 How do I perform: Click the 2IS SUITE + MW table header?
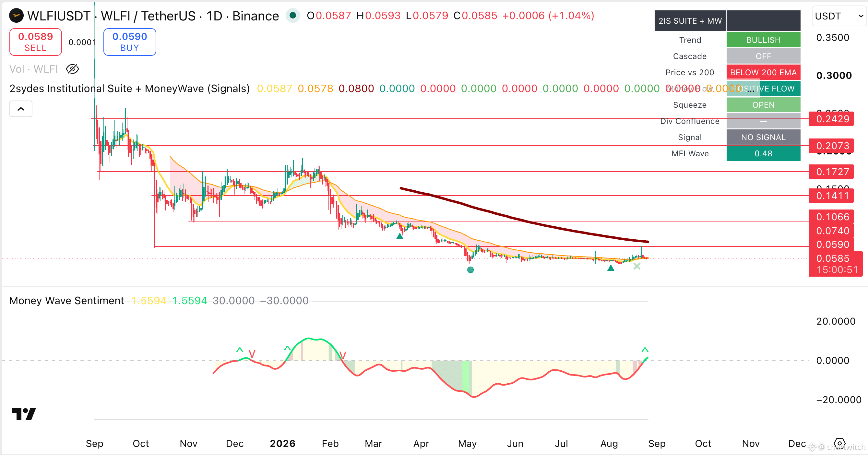click(x=690, y=20)
